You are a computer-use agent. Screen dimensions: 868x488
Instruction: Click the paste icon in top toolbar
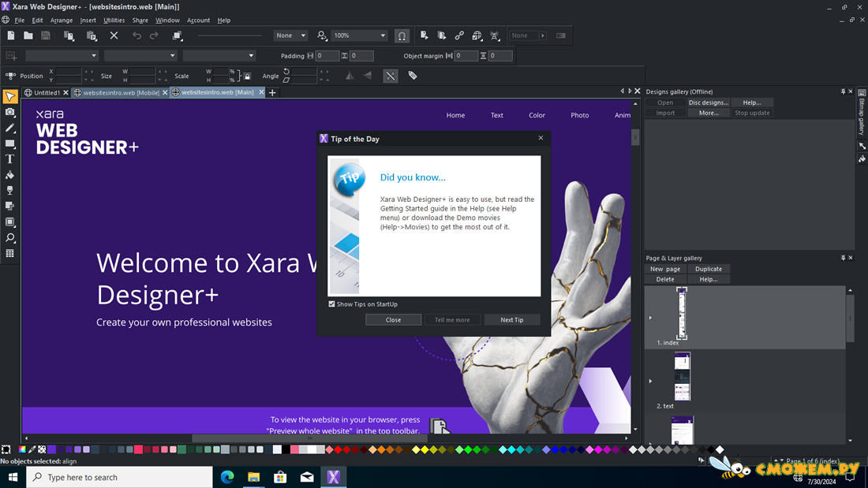(x=92, y=35)
